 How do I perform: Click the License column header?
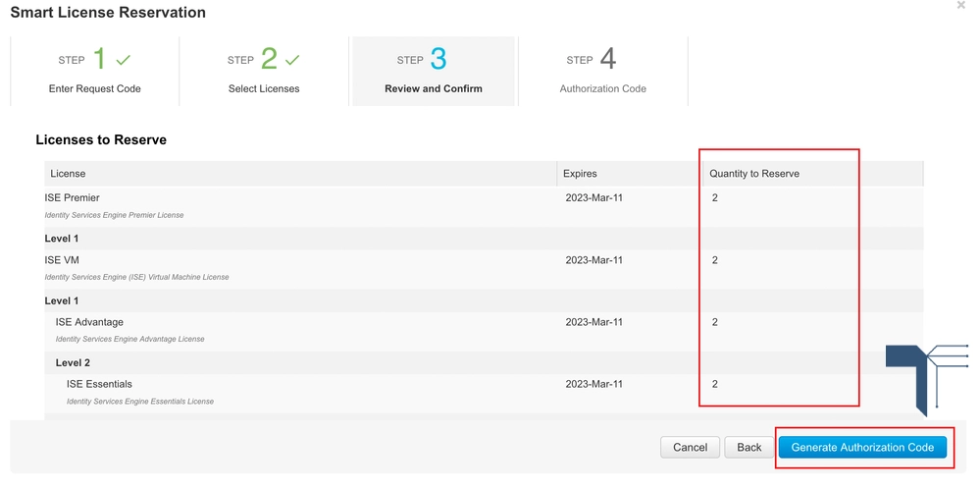[300, 173]
